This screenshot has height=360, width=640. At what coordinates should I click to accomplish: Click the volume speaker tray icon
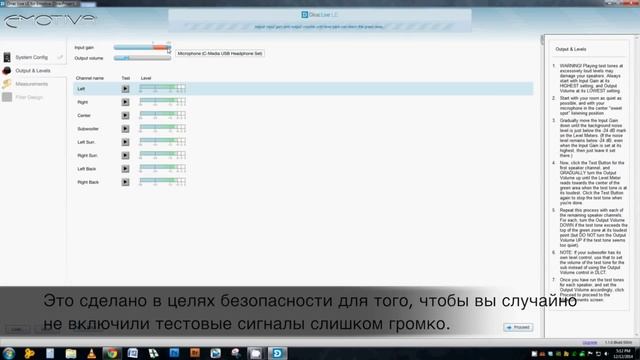[x=606, y=354]
